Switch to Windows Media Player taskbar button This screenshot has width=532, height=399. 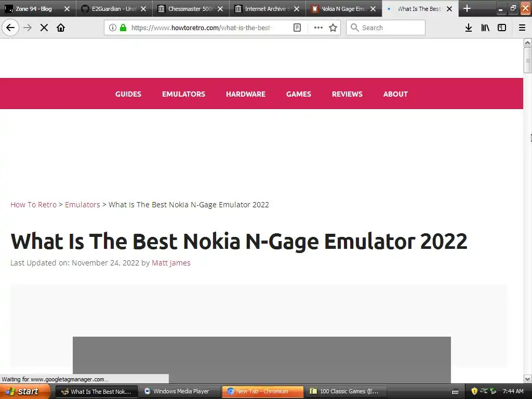click(180, 391)
